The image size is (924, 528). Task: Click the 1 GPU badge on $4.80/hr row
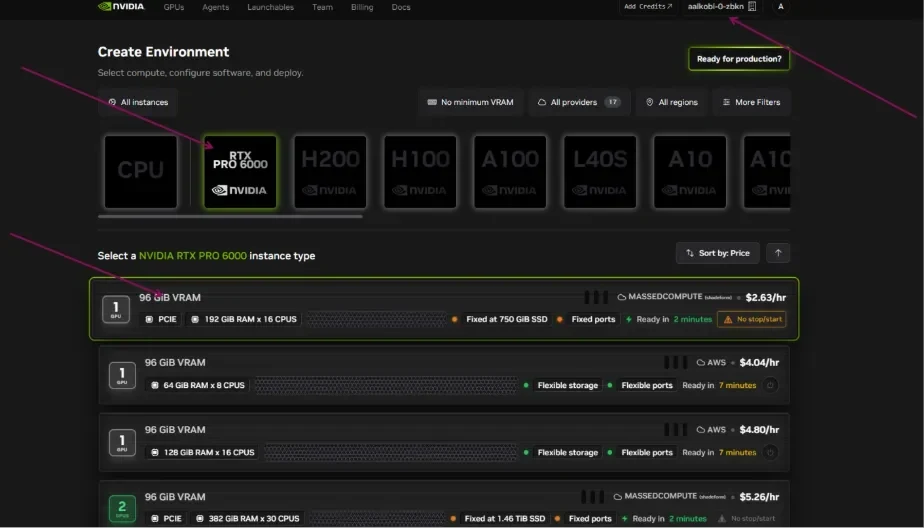pos(122,443)
